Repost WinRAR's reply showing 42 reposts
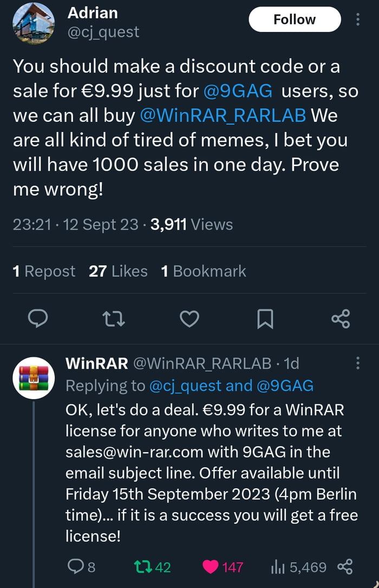Viewport: 379px width, 588px height. click(x=152, y=567)
